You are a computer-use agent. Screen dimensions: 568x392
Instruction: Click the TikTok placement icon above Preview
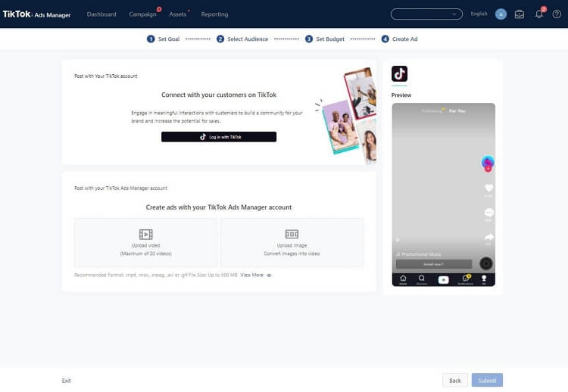tap(399, 73)
